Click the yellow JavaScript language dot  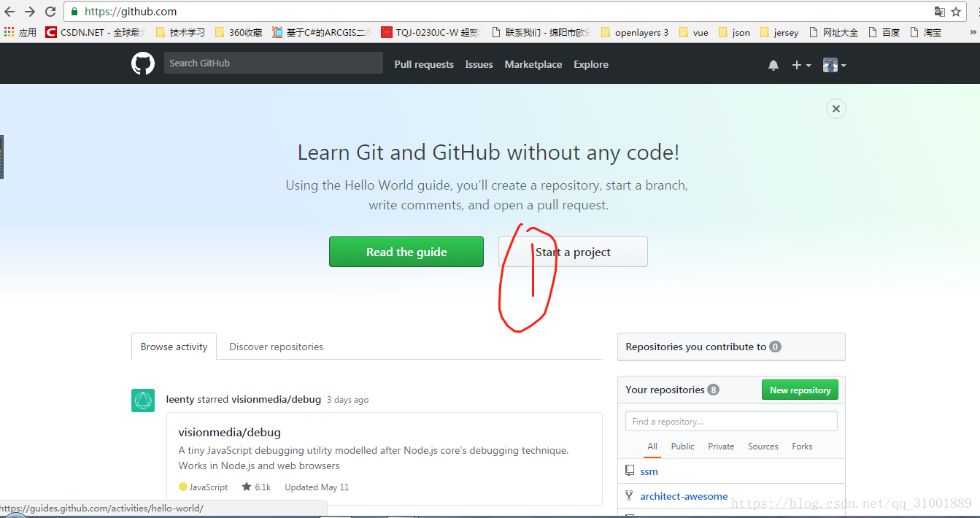tap(183, 487)
